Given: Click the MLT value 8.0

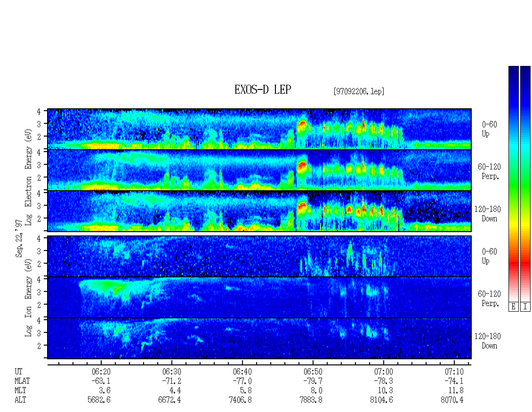Looking at the screenshot, I should tap(316, 391).
